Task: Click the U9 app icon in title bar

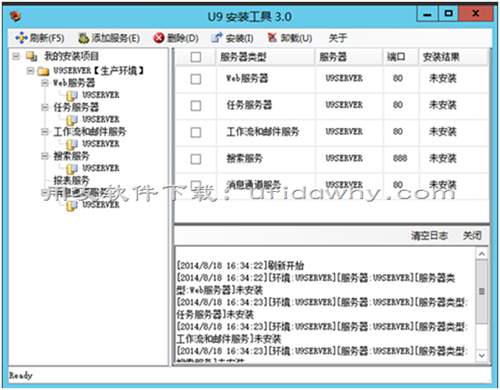Action: [16, 16]
